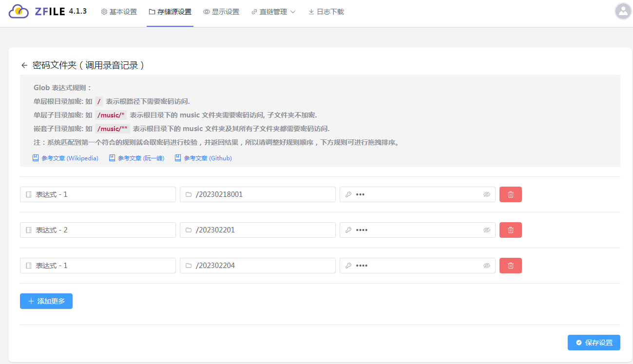Screen dimensions: 633x364
Task: Click the key icon in the first password field
Action: coord(348,194)
